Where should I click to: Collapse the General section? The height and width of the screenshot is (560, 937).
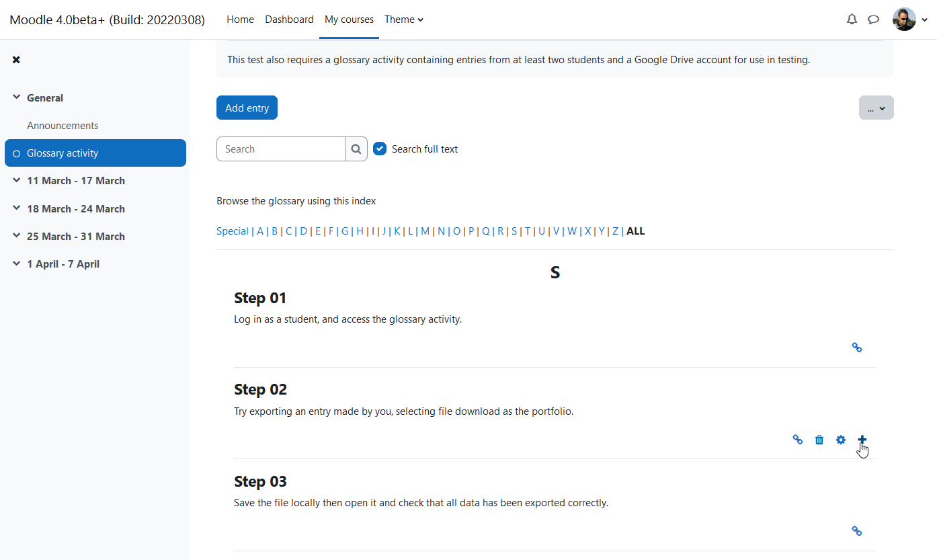tap(16, 97)
